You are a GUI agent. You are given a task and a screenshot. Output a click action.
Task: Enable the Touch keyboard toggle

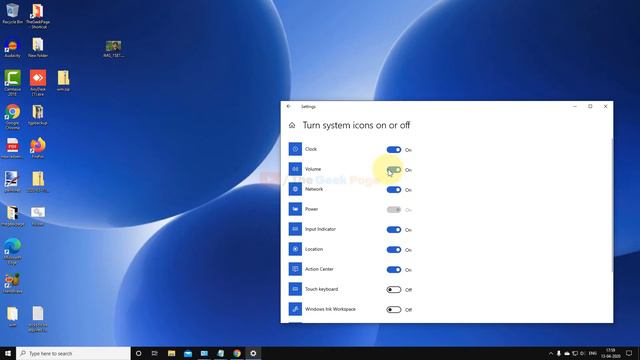(394, 290)
